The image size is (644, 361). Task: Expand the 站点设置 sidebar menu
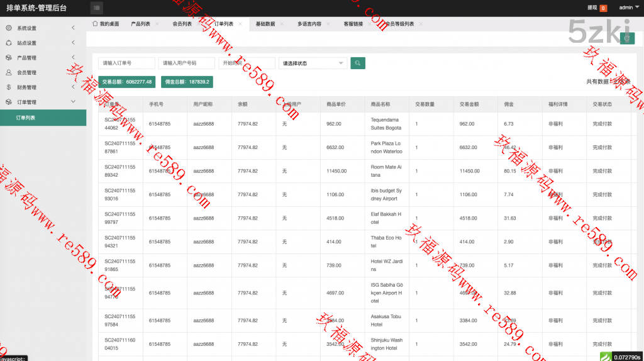pyautogui.click(x=42, y=43)
